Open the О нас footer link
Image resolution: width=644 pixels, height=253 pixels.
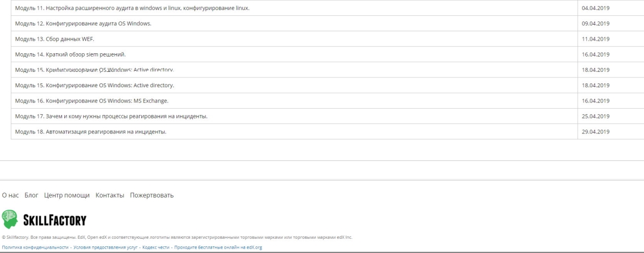click(x=10, y=195)
